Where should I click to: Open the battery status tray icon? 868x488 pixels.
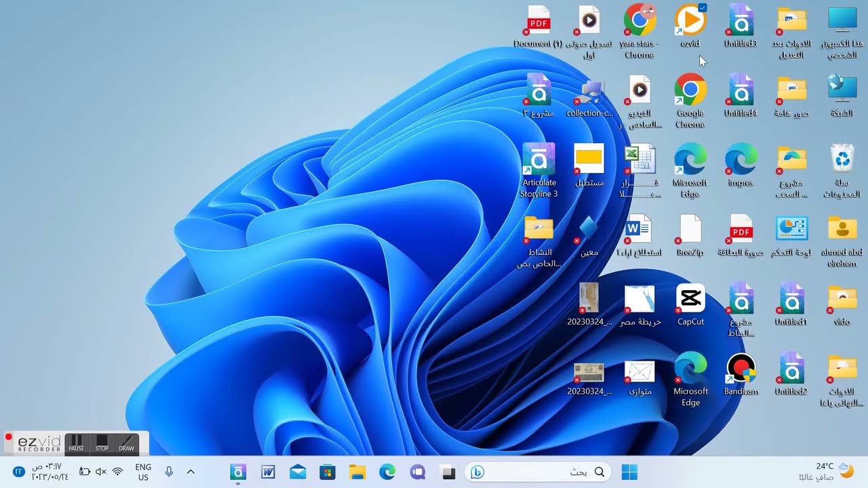click(x=84, y=472)
